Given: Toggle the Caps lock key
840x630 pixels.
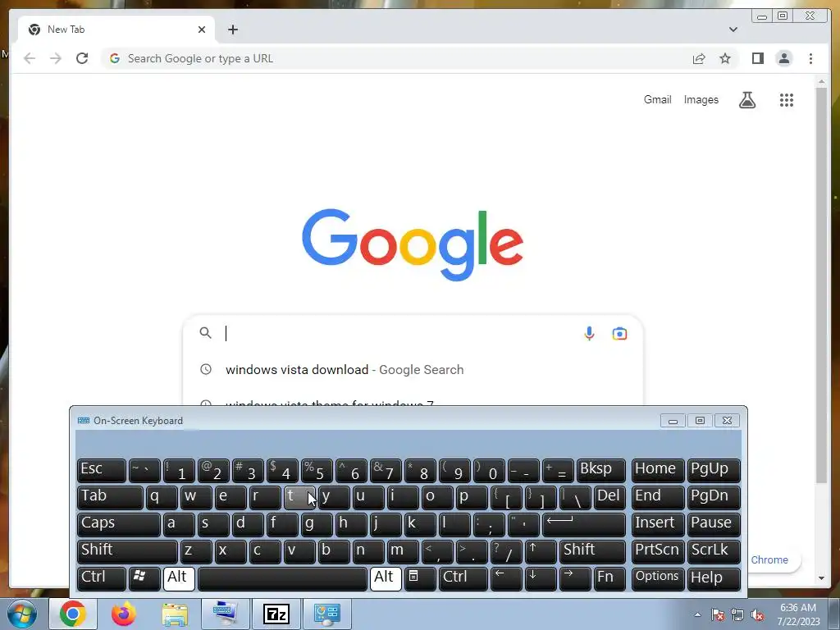Looking at the screenshot, I should [x=118, y=524].
